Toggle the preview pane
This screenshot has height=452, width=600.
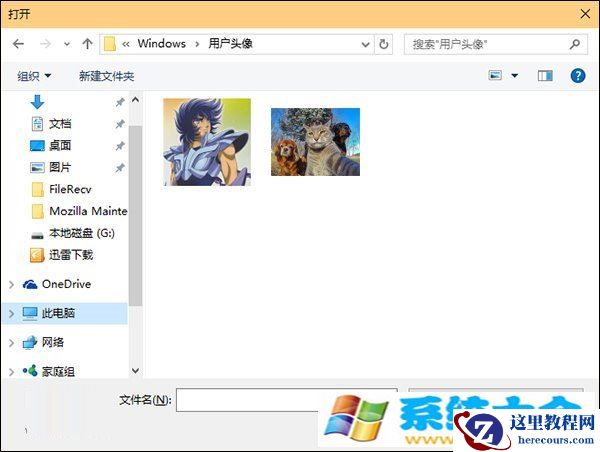(545, 76)
